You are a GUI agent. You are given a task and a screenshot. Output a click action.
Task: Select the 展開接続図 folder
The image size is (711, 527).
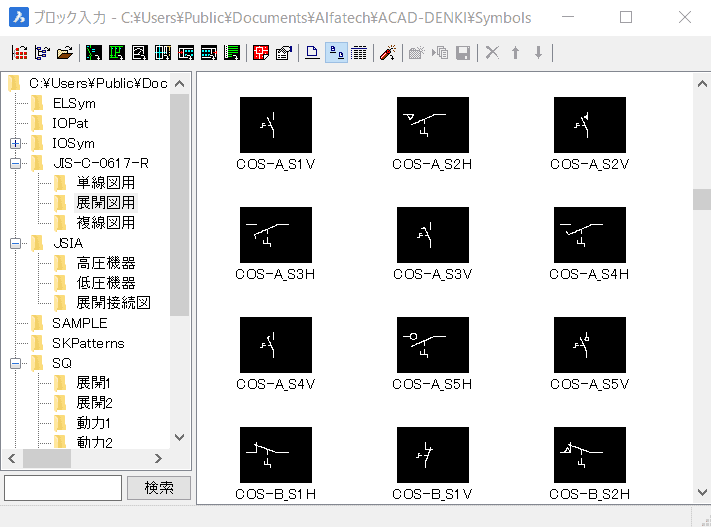coord(113,303)
